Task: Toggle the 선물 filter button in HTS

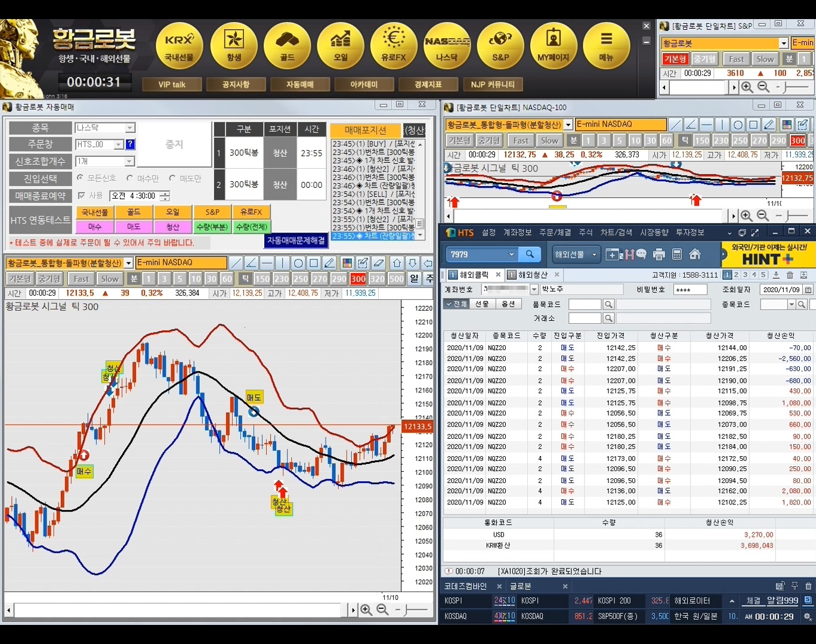Action: (x=482, y=304)
